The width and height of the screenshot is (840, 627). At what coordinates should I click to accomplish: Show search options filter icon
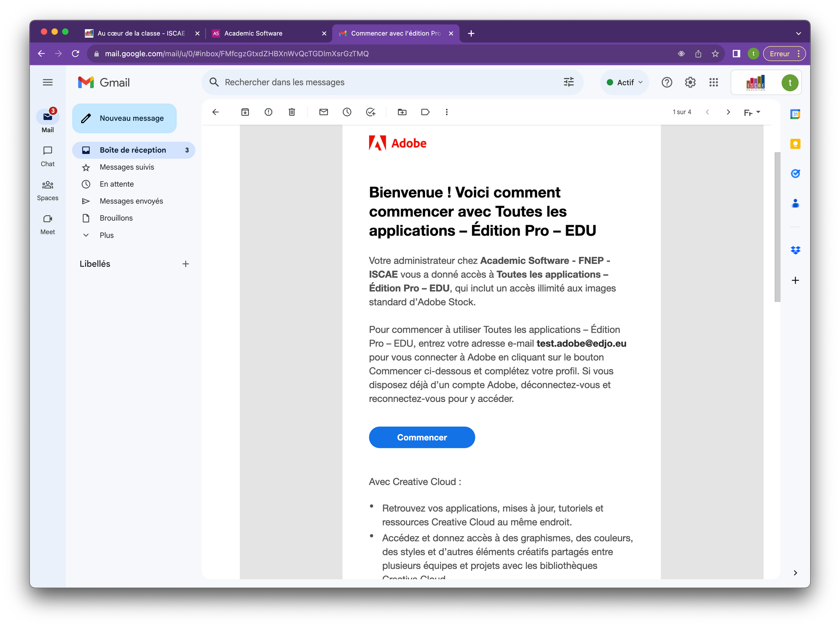[569, 82]
